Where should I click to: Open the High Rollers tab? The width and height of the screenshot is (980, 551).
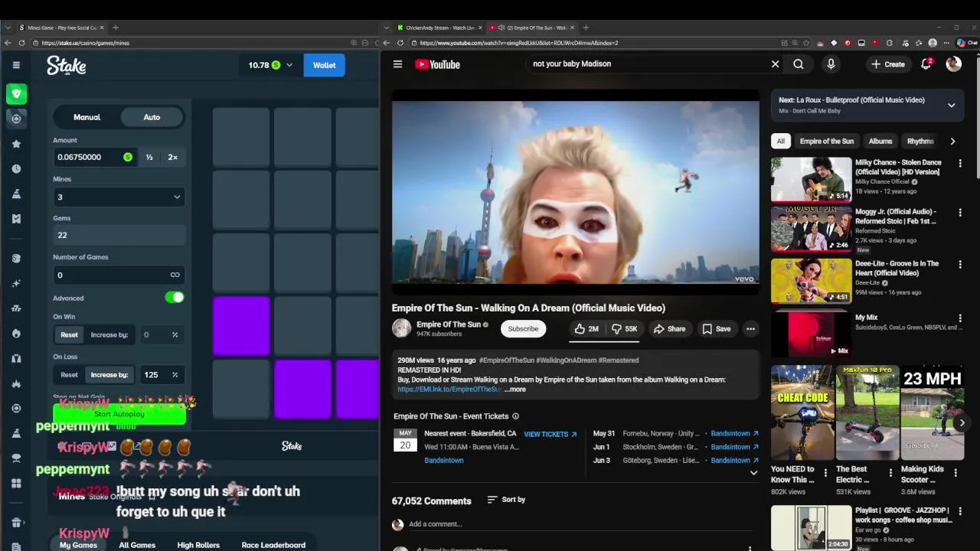point(198,545)
